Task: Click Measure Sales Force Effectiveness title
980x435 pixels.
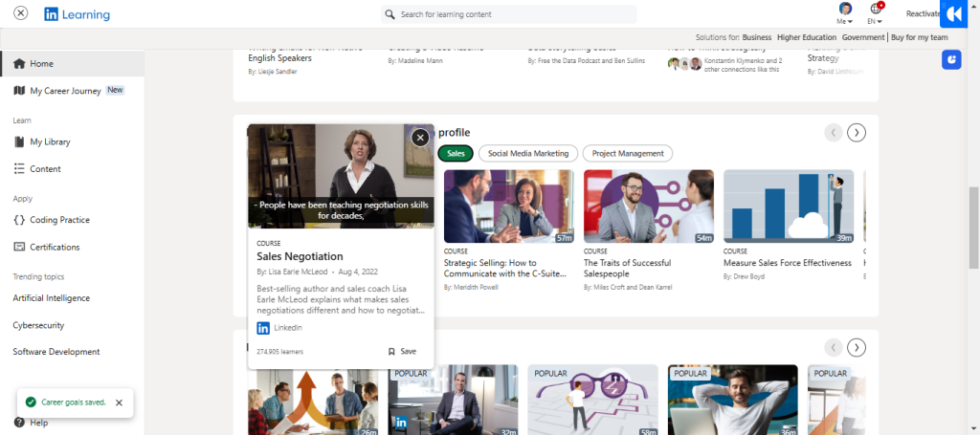Action: (x=788, y=263)
